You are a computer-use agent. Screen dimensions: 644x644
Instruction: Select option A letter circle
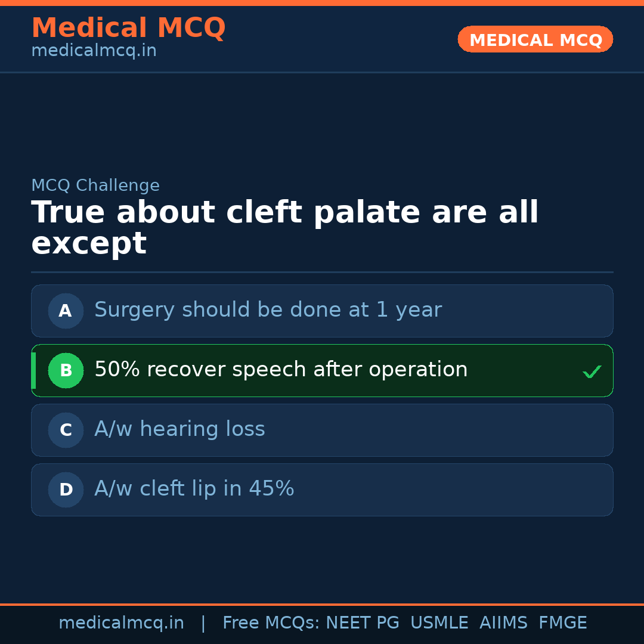(66, 311)
